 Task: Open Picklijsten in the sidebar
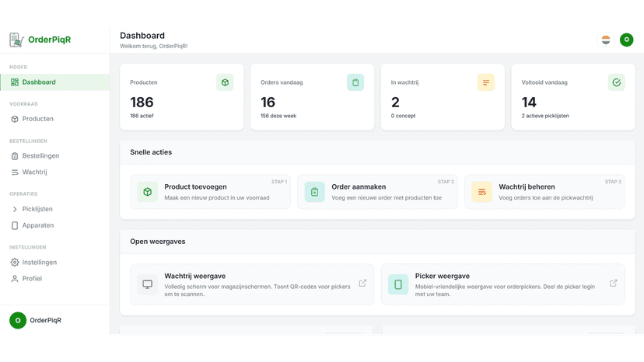55,209
